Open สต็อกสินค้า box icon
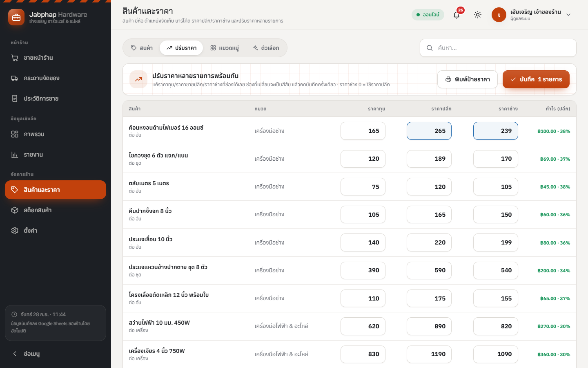The width and height of the screenshot is (588, 368). (15, 210)
